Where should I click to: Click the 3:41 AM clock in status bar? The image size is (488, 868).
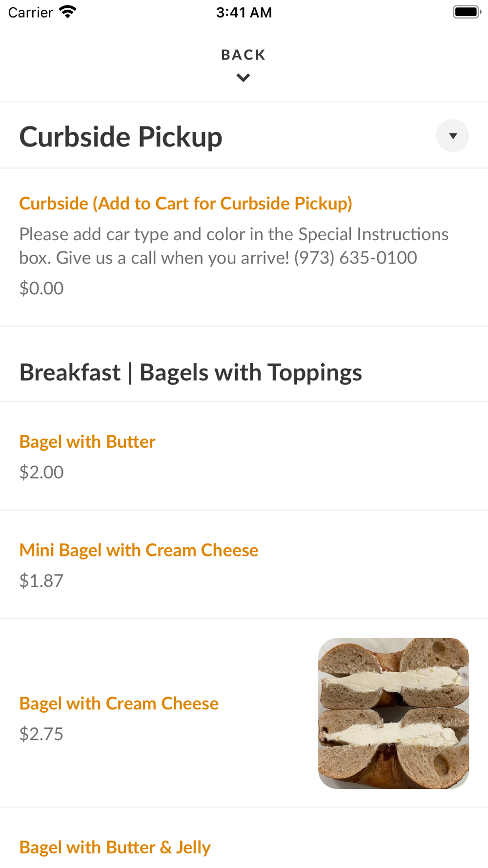244,12
